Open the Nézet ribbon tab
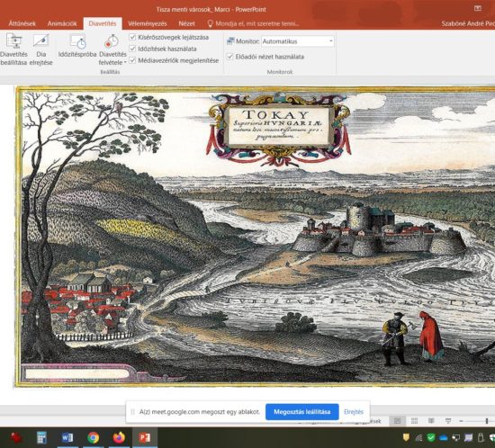This screenshot has height=448, width=495. [x=186, y=23]
